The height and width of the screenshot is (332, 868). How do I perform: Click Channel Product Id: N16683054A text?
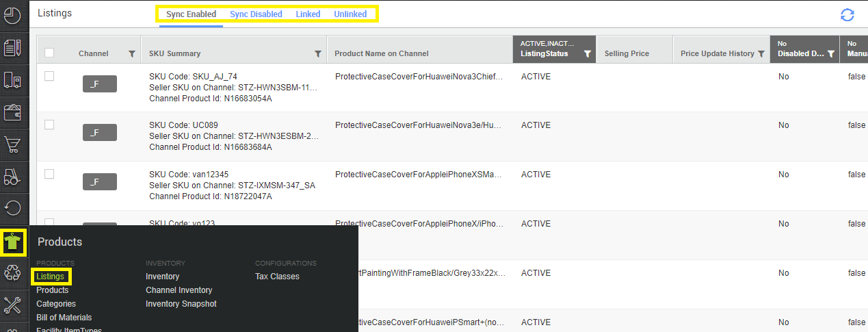click(211, 99)
